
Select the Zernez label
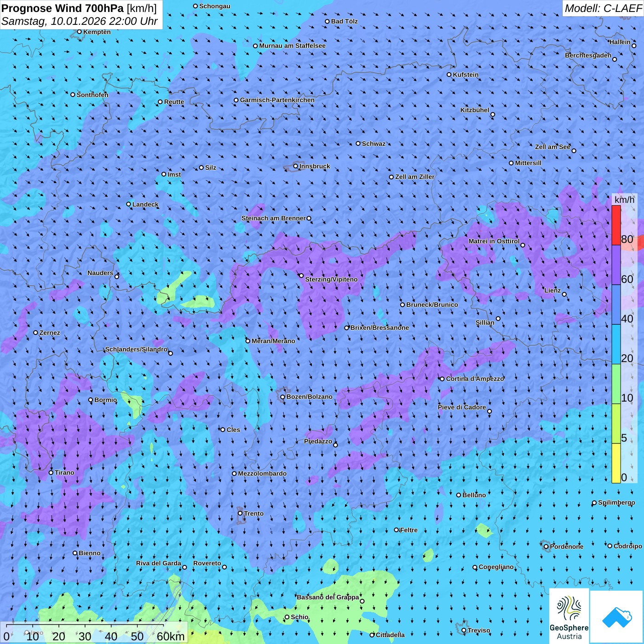[x=50, y=333]
